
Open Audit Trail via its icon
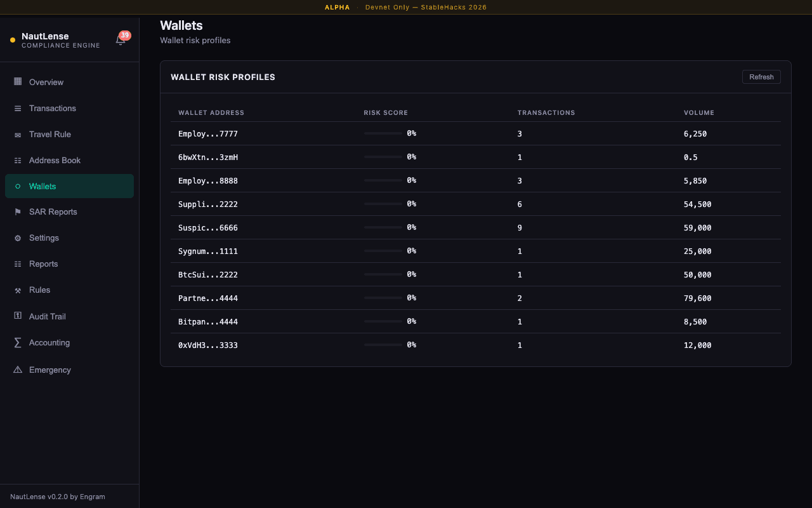(17, 316)
